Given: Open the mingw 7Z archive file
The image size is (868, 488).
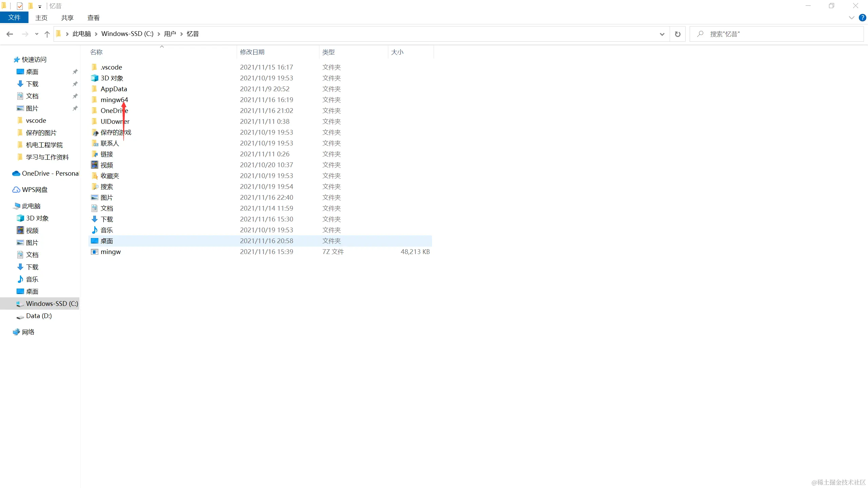Looking at the screenshot, I should [x=111, y=252].
